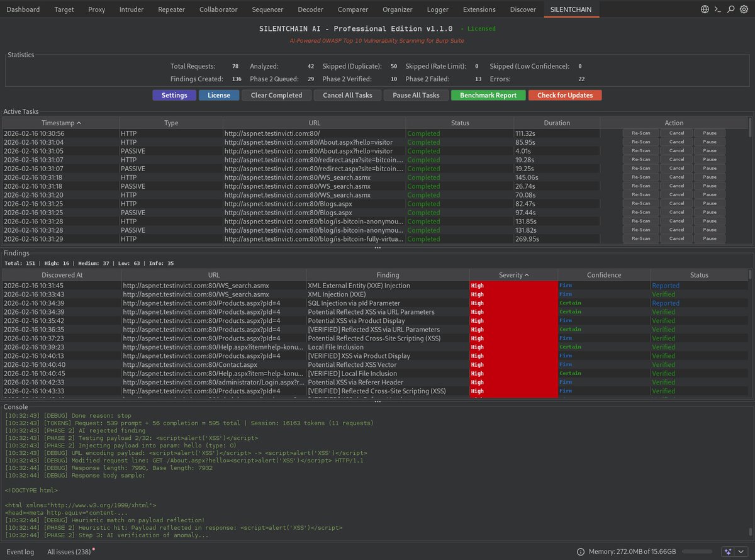The image size is (755, 560).
Task: Open the Organizer tab
Action: tap(398, 9)
